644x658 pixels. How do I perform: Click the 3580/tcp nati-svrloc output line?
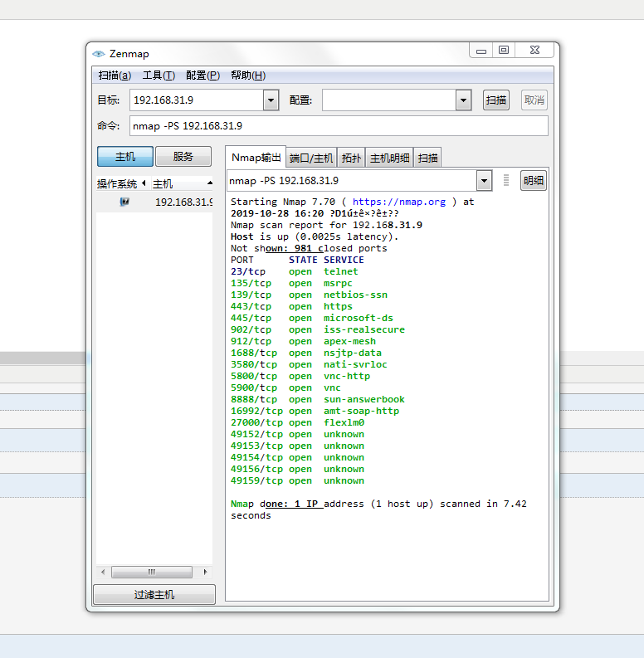pos(309,364)
